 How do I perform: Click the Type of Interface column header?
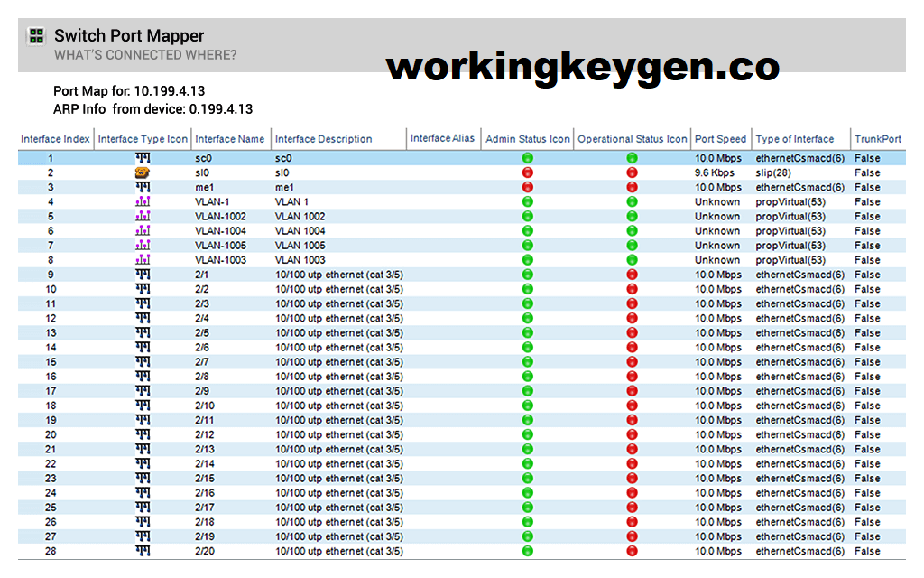click(794, 138)
